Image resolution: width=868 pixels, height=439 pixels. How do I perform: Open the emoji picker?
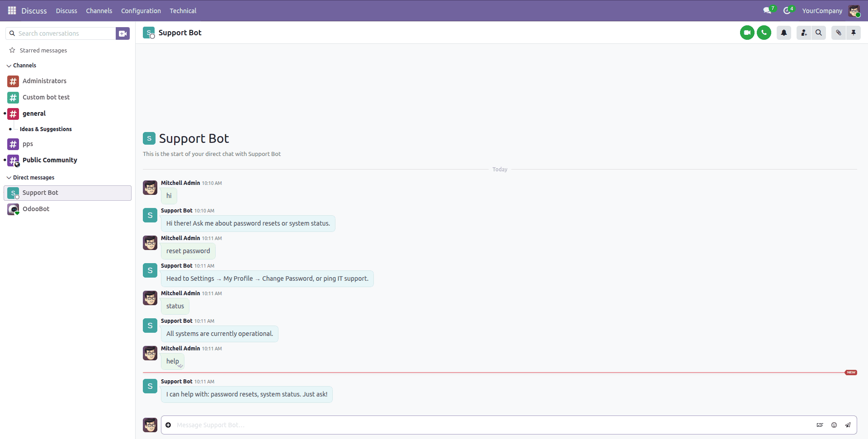coord(834,425)
